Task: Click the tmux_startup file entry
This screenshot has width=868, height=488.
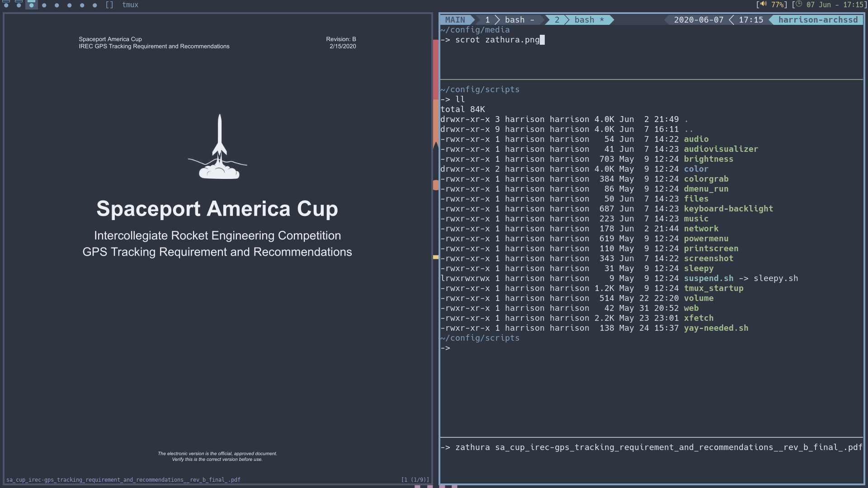Action: (x=713, y=288)
